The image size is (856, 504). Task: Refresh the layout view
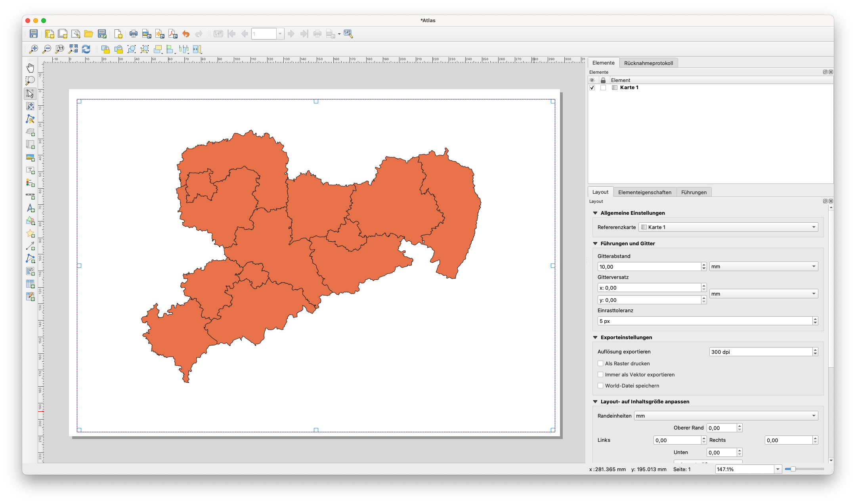86,49
